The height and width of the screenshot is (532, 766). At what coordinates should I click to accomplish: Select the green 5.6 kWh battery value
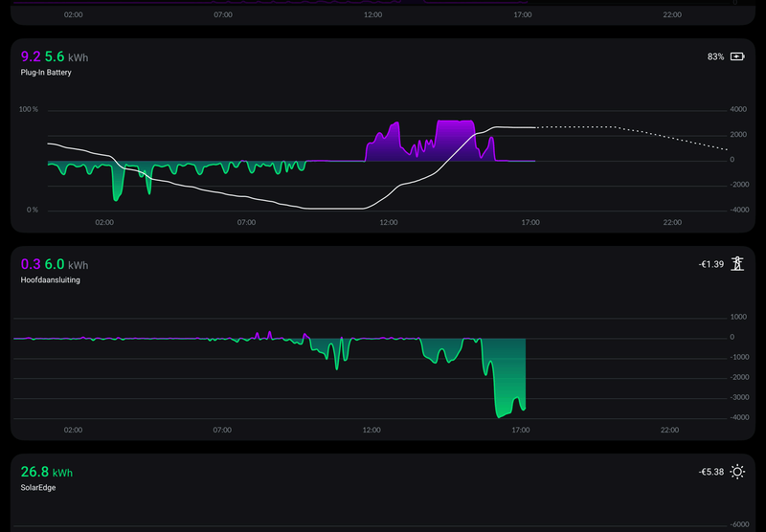tap(55, 56)
